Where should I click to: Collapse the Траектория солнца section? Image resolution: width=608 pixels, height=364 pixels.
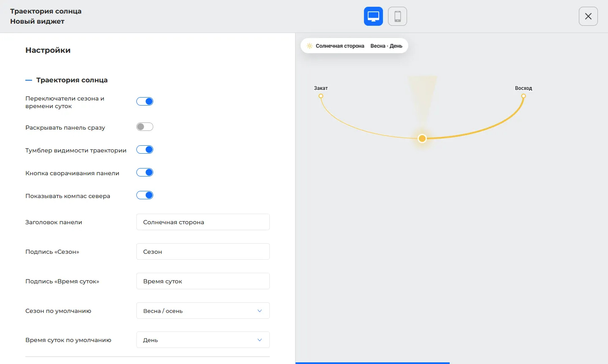(x=67, y=80)
